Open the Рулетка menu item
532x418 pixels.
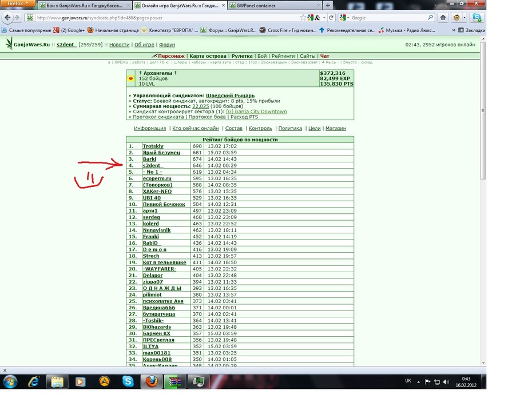tap(242, 56)
